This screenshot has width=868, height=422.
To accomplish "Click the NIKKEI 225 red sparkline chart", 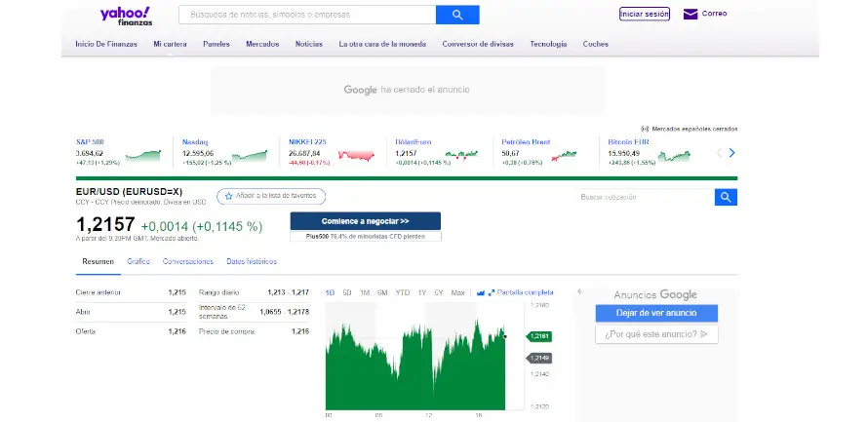I will pyautogui.click(x=356, y=155).
